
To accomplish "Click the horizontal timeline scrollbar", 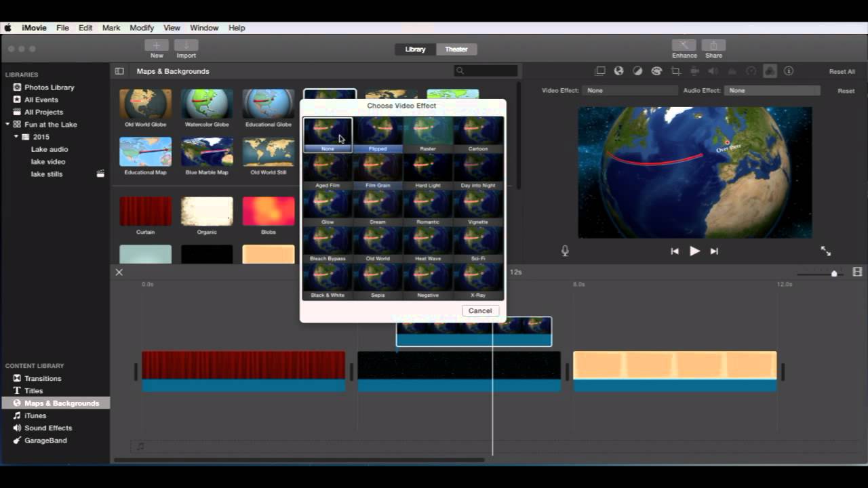I will 299,460.
